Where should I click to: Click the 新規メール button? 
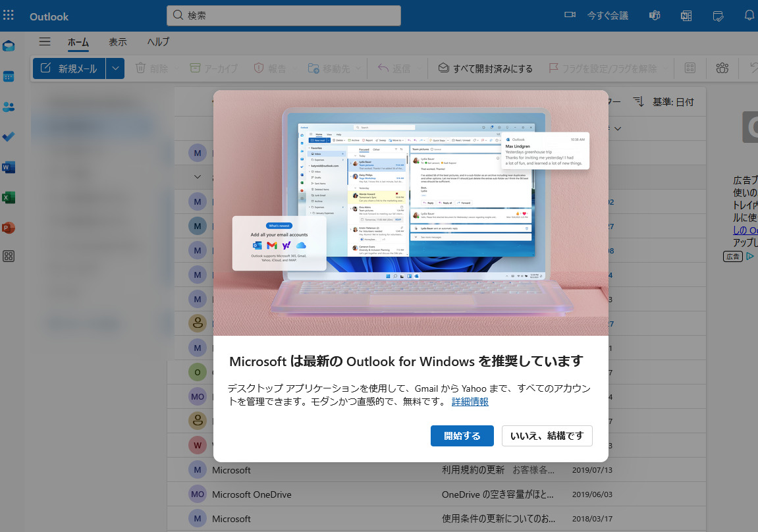point(69,68)
